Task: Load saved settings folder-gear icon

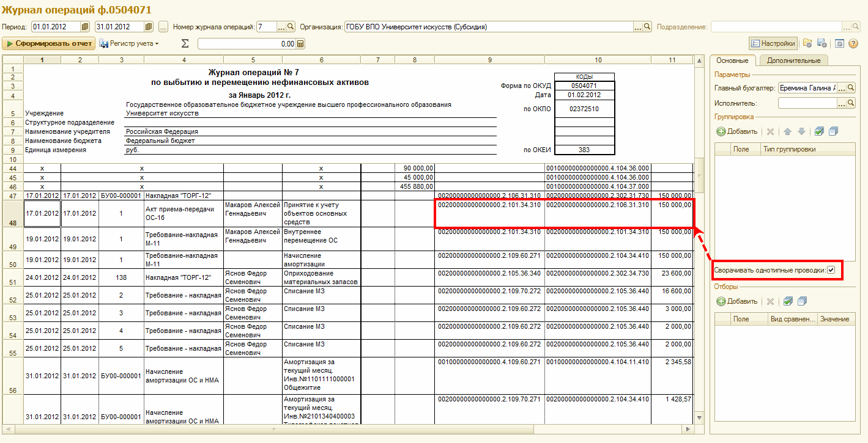Action: tap(807, 43)
